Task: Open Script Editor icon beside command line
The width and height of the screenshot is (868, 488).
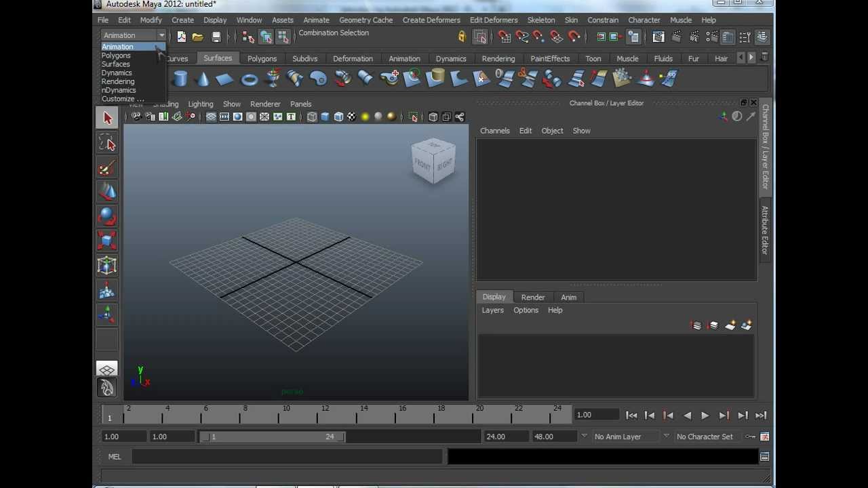Action: point(764,457)
